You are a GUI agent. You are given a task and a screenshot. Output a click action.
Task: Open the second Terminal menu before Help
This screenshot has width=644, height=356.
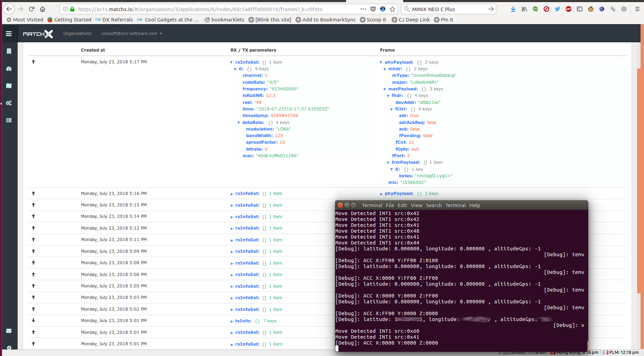click(x=455, y=205)
